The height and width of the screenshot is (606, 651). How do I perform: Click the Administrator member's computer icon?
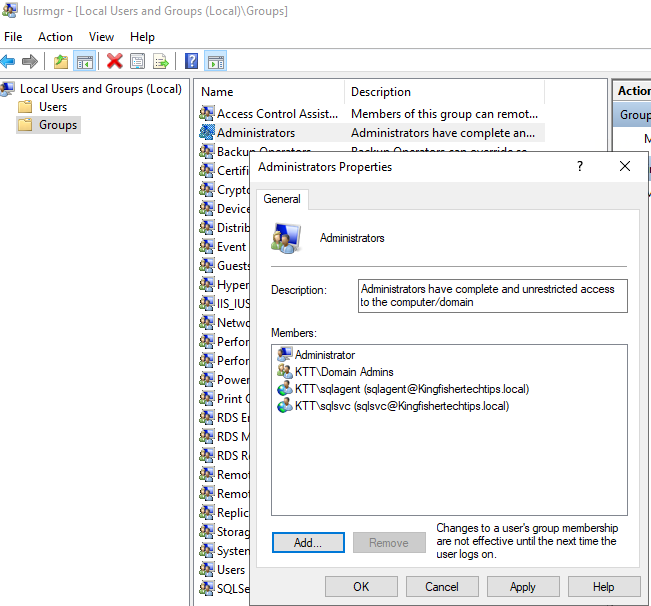pyautogui.click(x=284, y=354)
